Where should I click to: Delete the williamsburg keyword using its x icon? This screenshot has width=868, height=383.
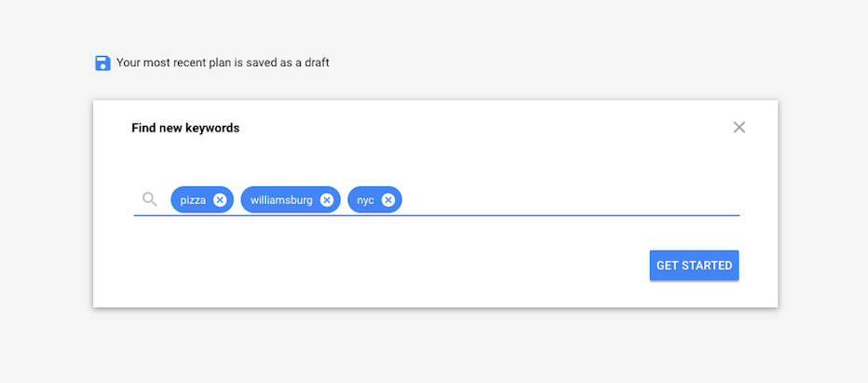coord(327,200)
